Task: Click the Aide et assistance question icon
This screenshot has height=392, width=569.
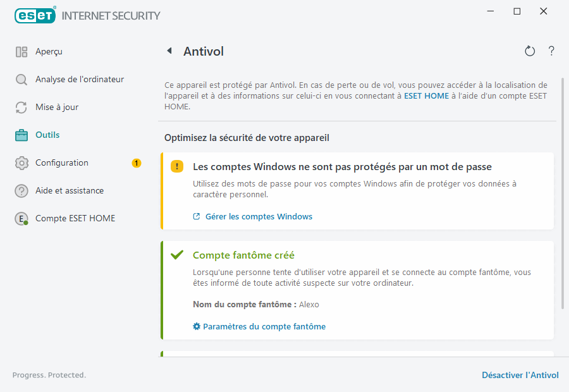Action: [21, 191]
